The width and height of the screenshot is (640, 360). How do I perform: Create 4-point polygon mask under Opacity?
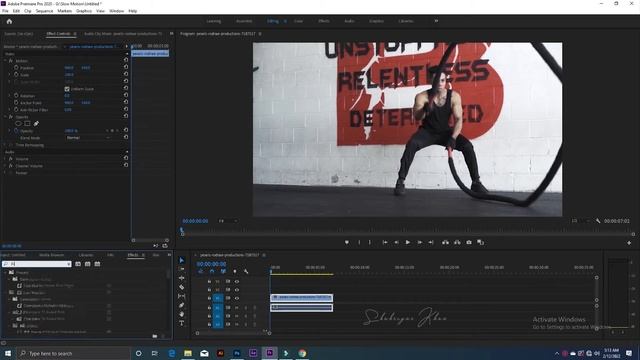click(27, 123)
